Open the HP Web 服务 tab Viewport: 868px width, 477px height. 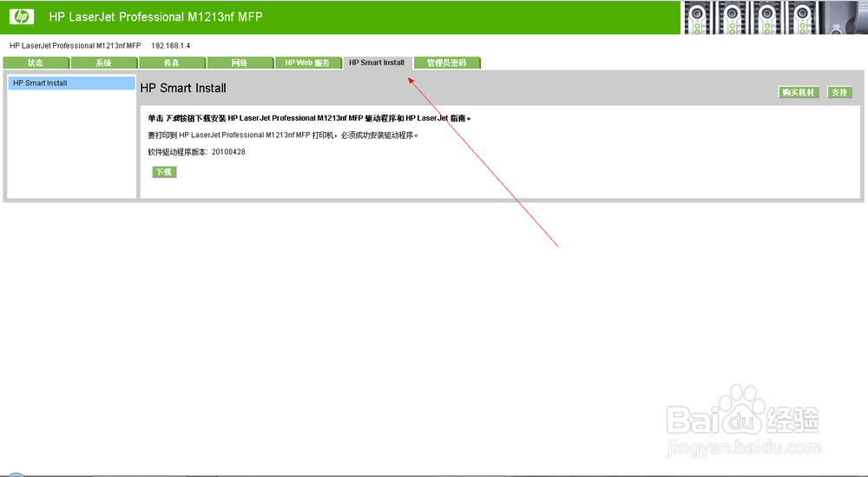(308, 63)
